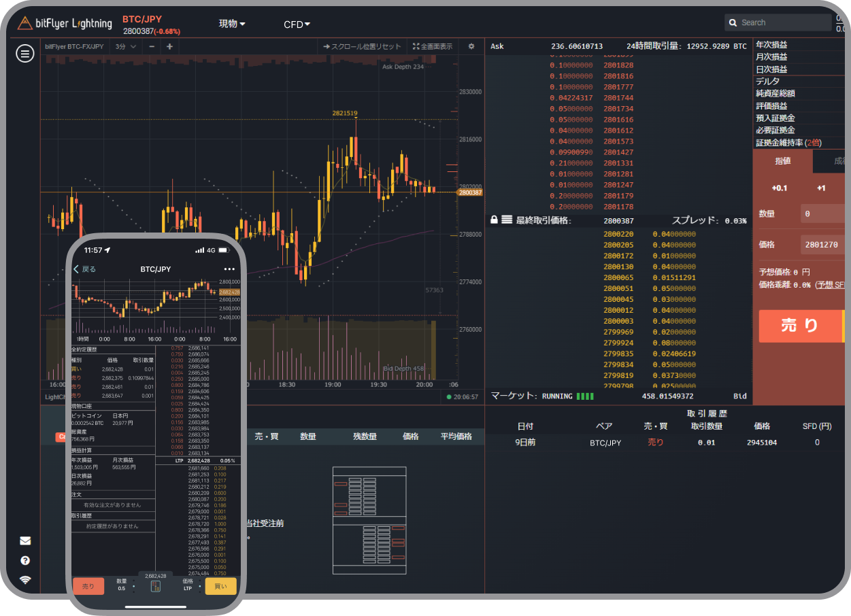Click the bitFlyer Lightning logo
The image size is (851, 616).
(x=65, y=23)
